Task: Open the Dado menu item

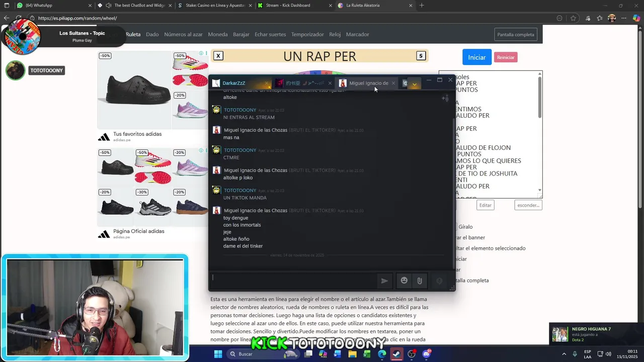Action: [152, 34]
